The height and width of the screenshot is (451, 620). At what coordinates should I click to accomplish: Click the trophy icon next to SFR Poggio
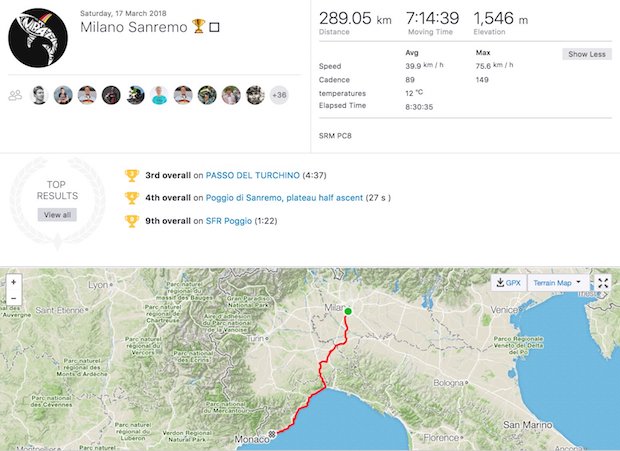(x=132, y=221)
